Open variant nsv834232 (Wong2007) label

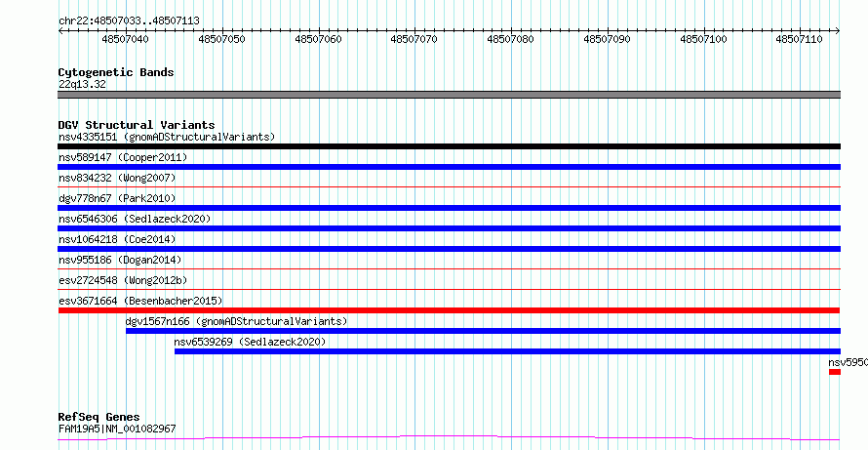(x=117, y=178)
